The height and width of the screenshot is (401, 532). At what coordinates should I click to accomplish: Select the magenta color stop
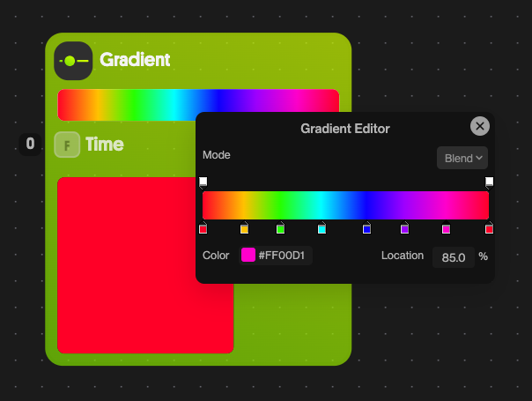pos(446,229)
